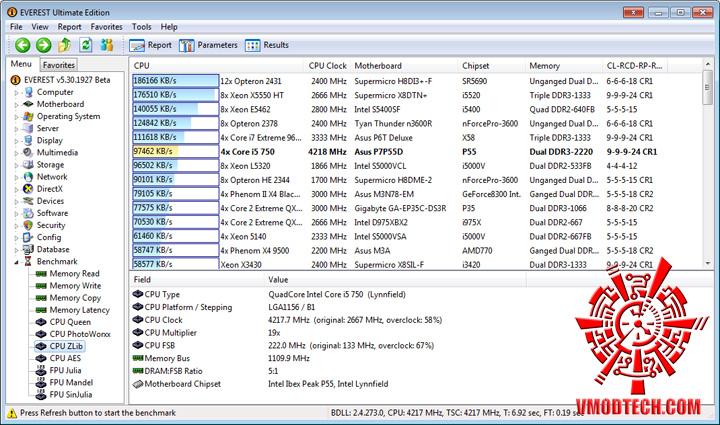
Task: Expand the Server tree node
Action: pyautogui.click(x=17, y=129)
